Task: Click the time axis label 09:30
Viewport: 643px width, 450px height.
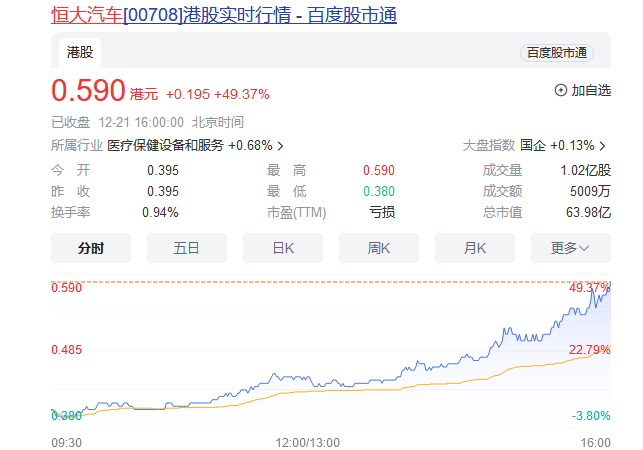Action: coord(66,443)
